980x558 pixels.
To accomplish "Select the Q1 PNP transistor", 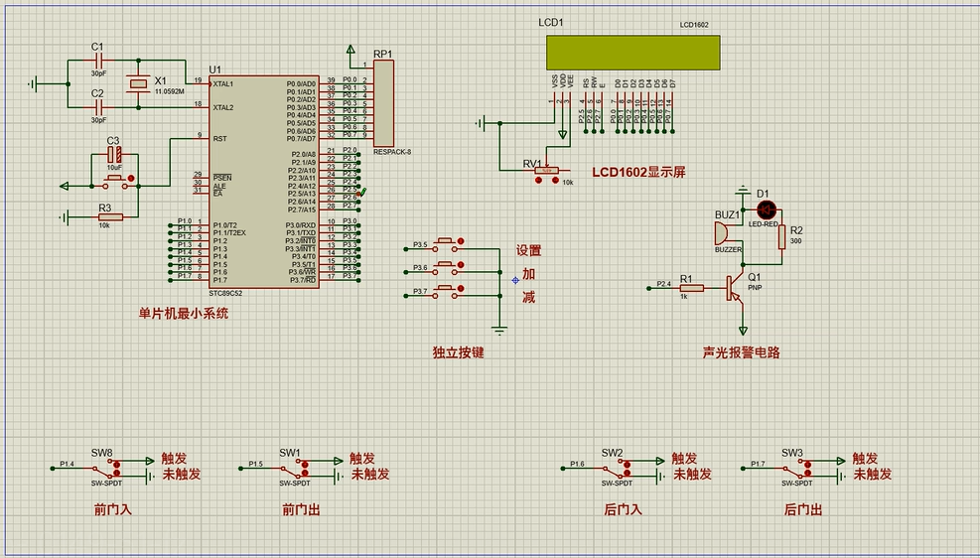I will (x=734, y=288).
